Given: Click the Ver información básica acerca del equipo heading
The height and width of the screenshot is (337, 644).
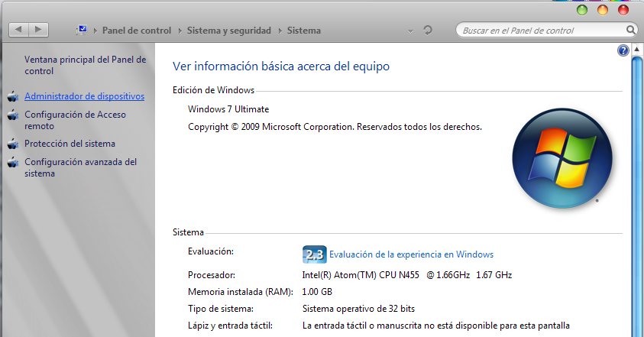Looking at the screenshot, I should click(281, 66).
